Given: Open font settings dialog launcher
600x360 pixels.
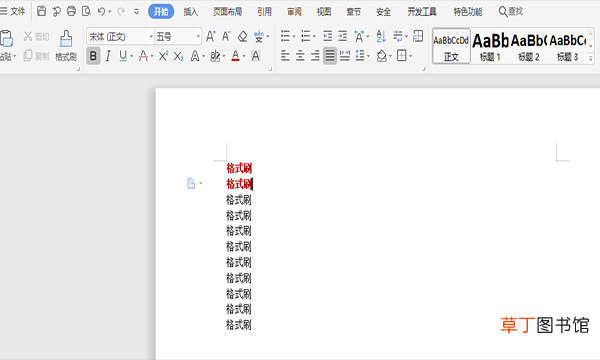Looking at the screenshot, I should tap(270, 69).
